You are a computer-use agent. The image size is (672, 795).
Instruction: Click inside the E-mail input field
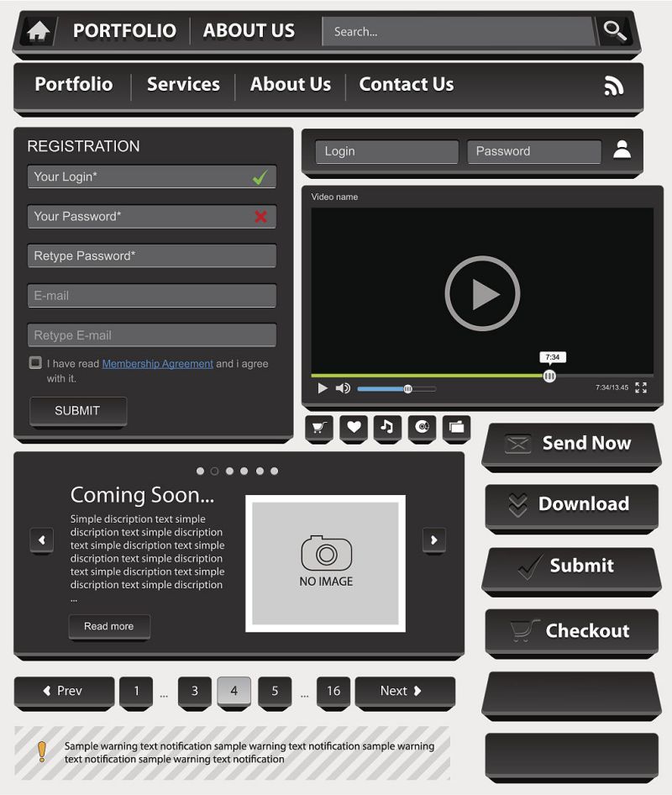(x=151, y=295)
